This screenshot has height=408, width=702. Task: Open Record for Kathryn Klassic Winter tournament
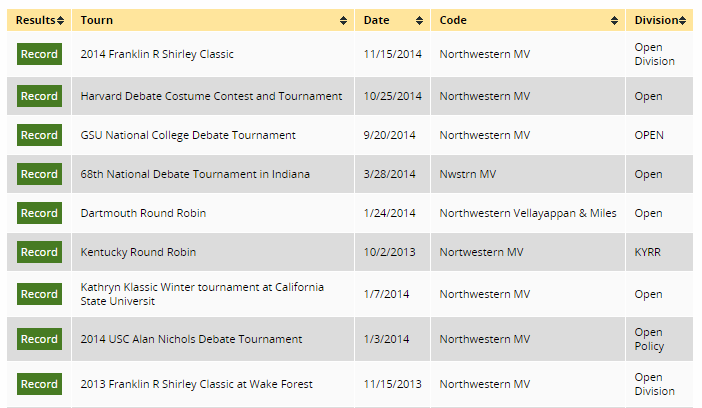(x=39, y=294)
